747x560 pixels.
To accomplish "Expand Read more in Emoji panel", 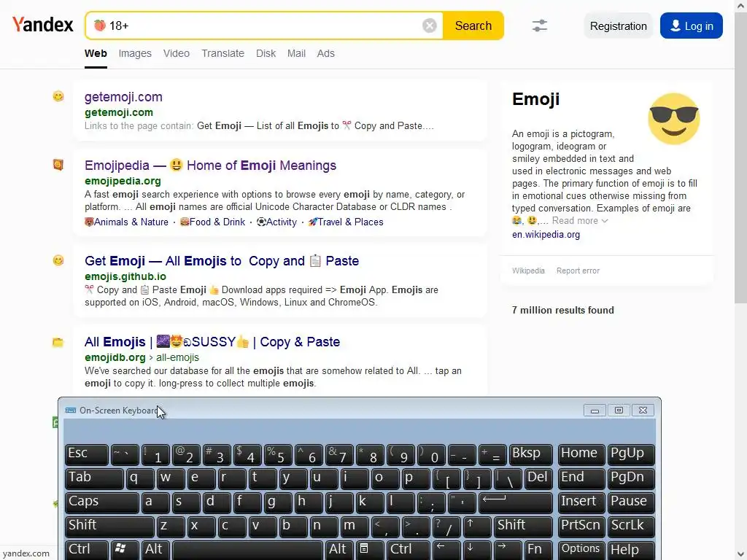I will [x=580, y=221].
